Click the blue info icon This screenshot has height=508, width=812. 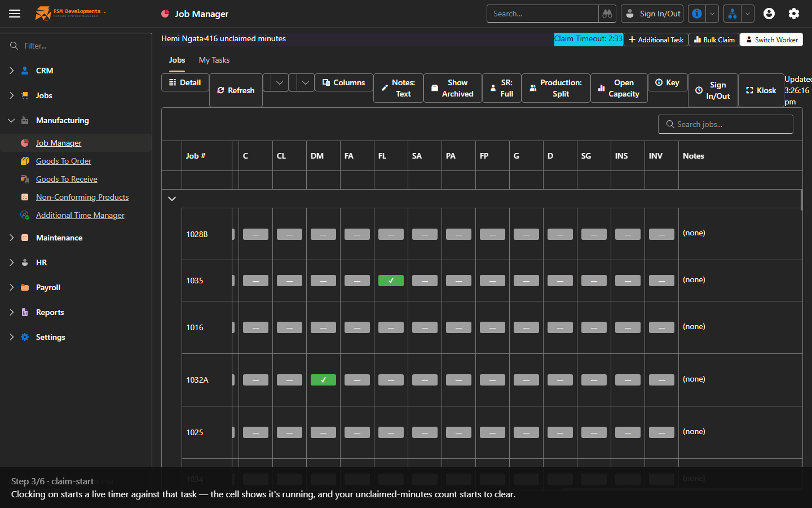(697, 14)
